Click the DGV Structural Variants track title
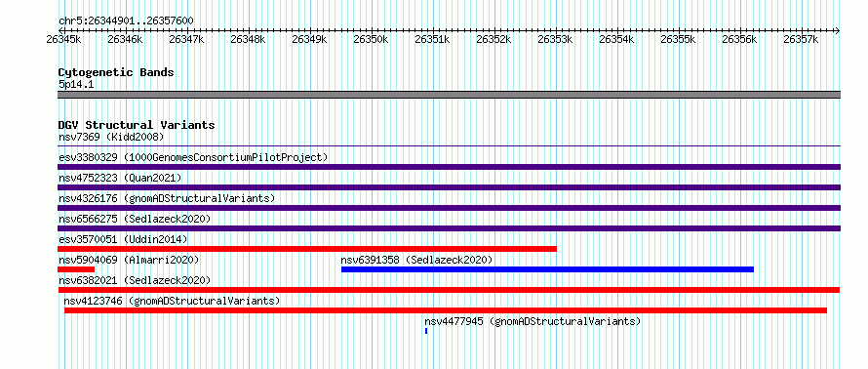The width and height of the screenshot is (868, 369). 137,125
